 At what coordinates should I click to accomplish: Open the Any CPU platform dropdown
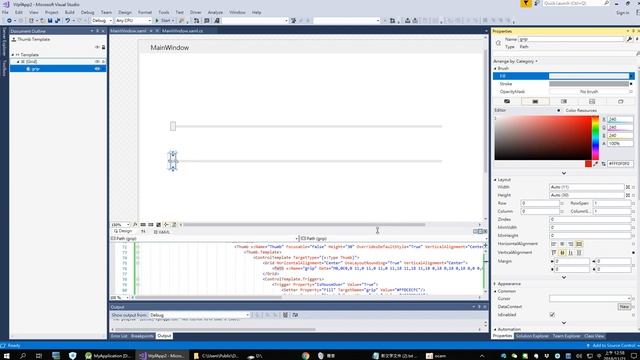133,20
